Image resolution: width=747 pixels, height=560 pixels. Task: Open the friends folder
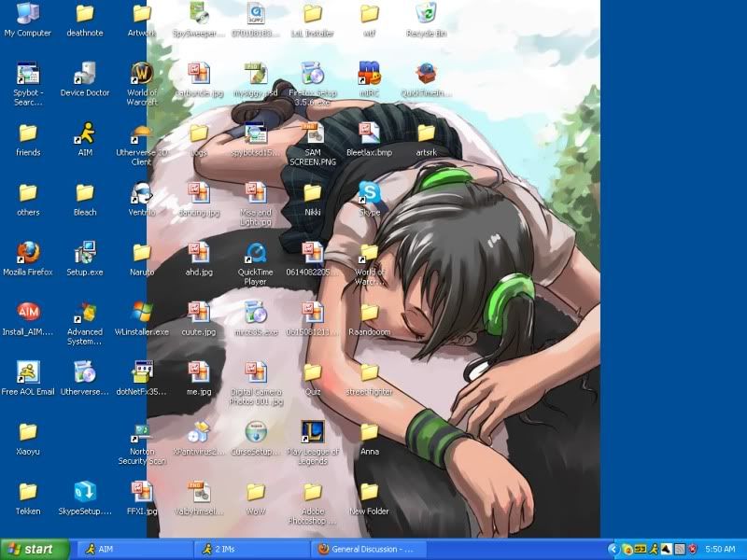(28, 139)
